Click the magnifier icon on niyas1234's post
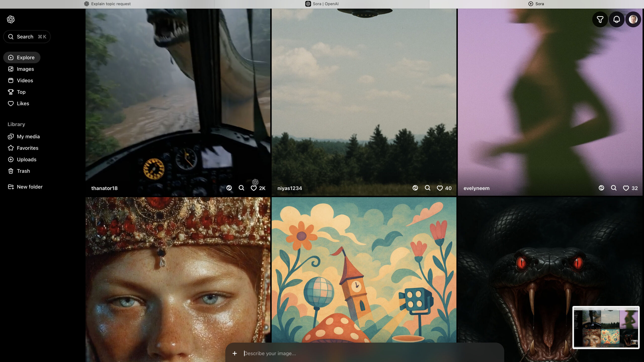The width and height of the screenshot is (644, 362). click(x=427, y=188)
